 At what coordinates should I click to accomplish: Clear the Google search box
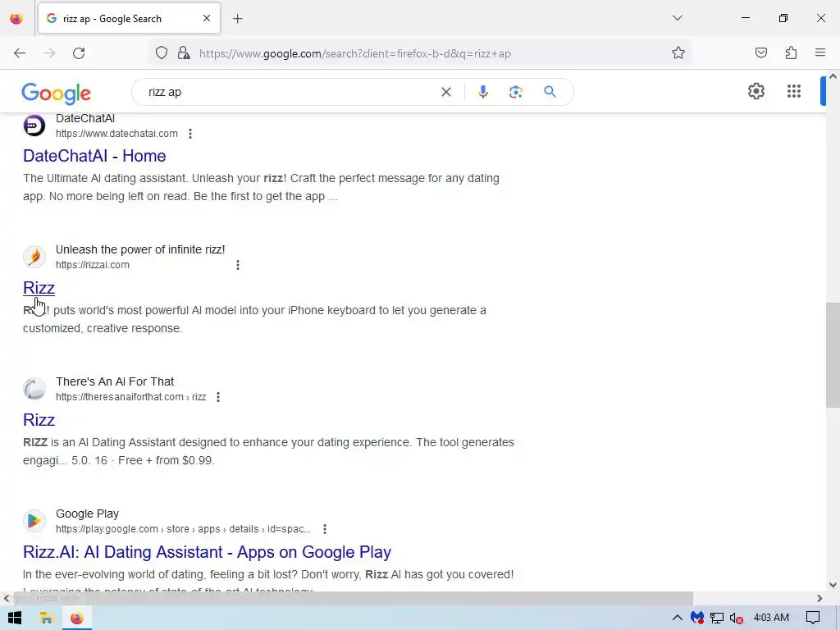445,92
